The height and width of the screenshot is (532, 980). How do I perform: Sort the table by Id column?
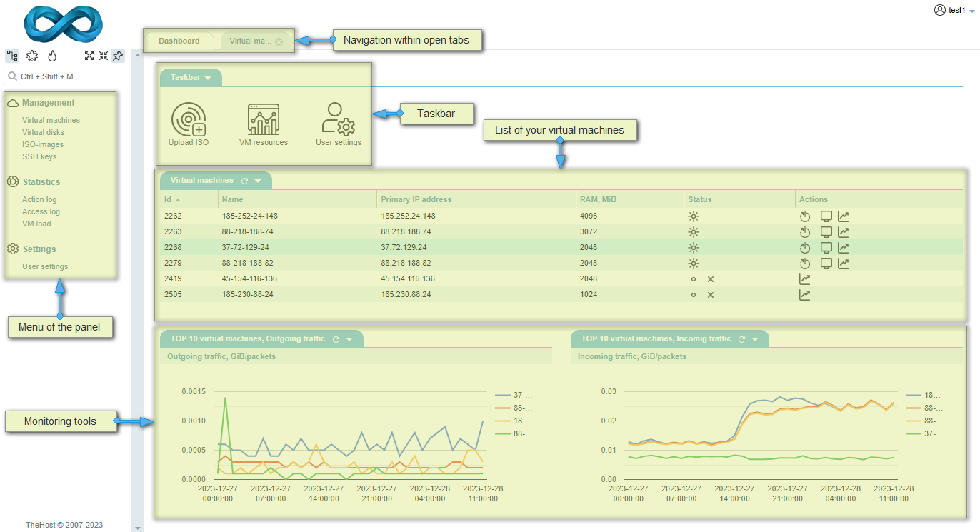pos(172,199)
